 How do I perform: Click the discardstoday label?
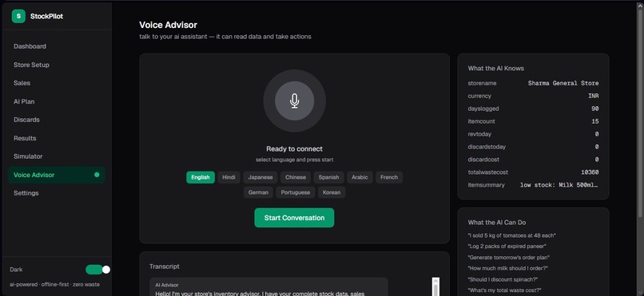[487, 147]
